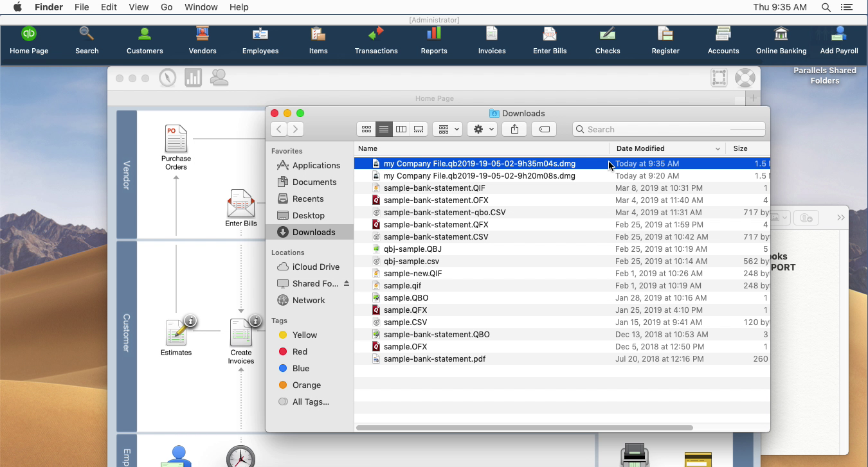Viewport: 868px width, 467px height.
Task: Select Network in Finder sidebar
Action: point(309,300)
